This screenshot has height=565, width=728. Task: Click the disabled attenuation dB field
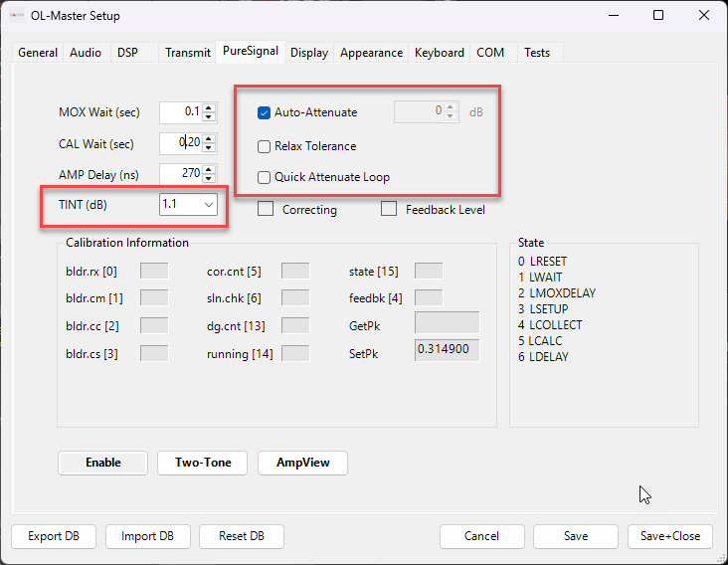[427, 111]
